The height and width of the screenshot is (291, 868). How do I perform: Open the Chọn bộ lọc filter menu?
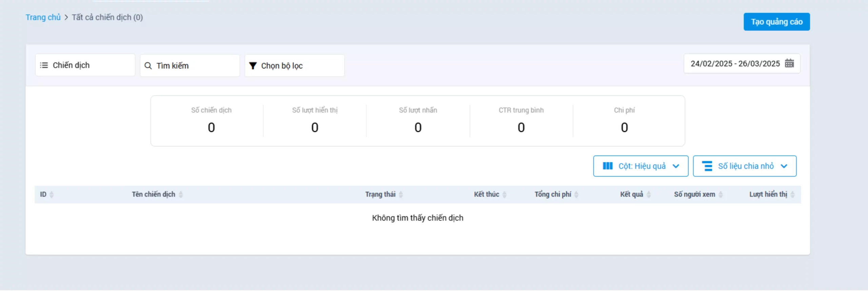[294, 66]
